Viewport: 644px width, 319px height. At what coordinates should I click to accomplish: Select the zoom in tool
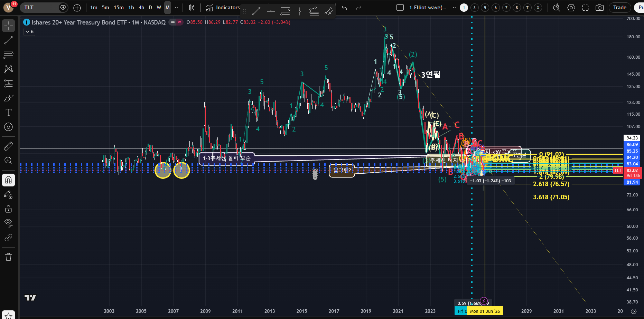(9, 161)
